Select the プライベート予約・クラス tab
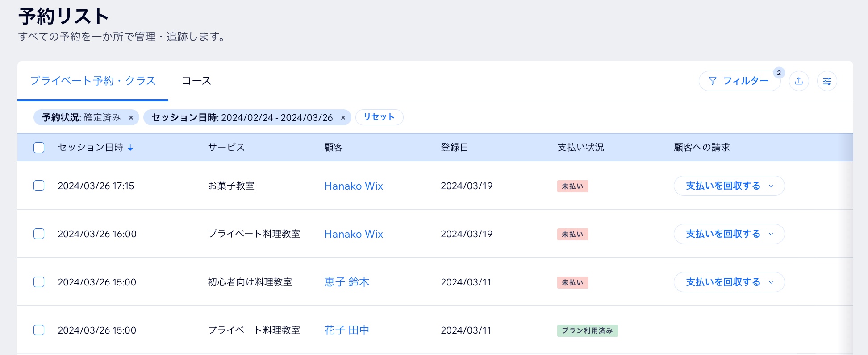This screenshot has height=355, width=868. (x=93, y=81)
